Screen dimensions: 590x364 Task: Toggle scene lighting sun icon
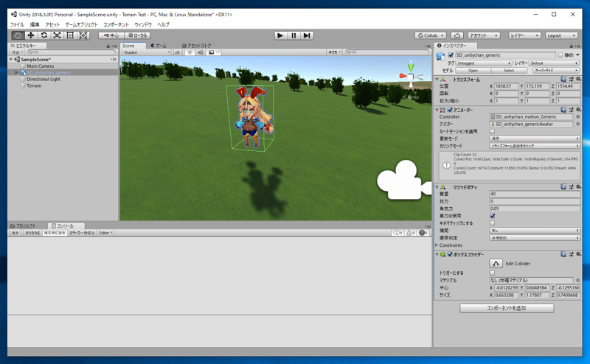190,52
